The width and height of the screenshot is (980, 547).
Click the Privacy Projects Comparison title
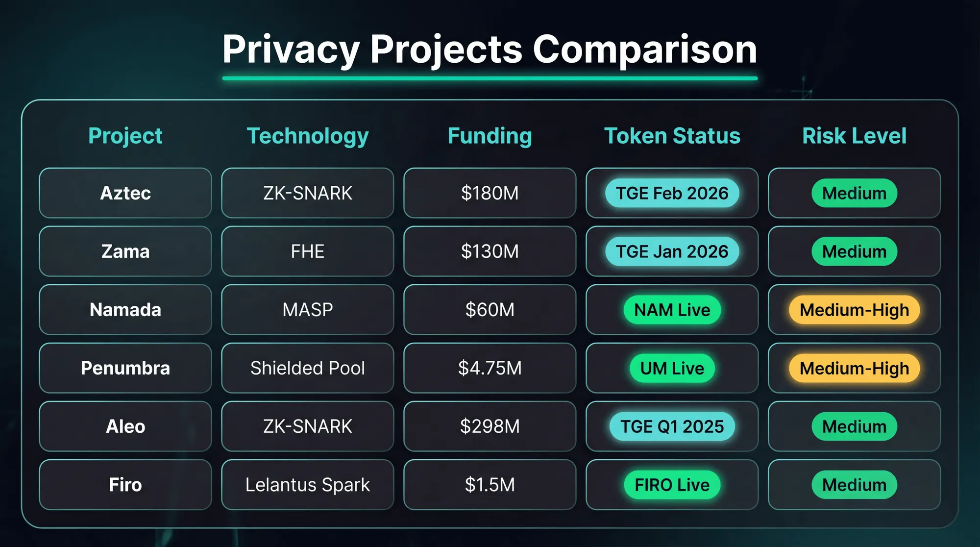click(490, 50)
